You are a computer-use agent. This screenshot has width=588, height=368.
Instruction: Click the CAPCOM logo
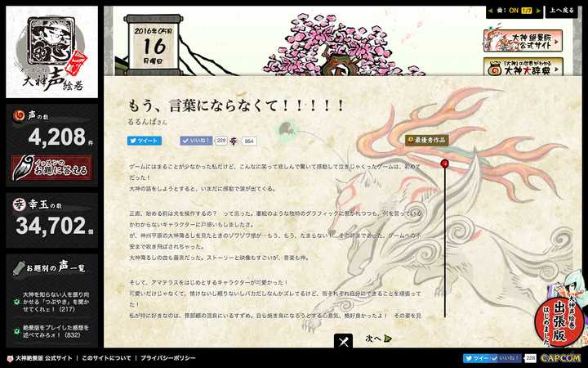click(x=560, y=358)
